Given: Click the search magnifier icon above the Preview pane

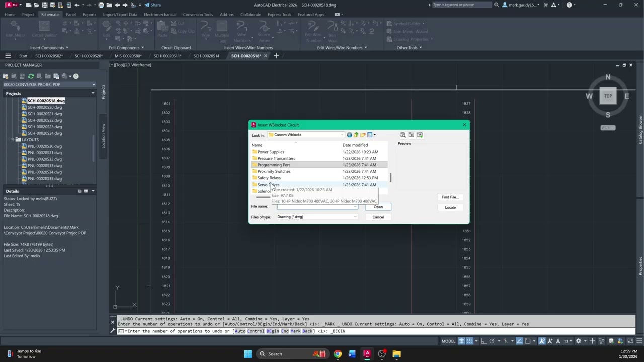Looking at the screenshot, I should tap(403, 135).
